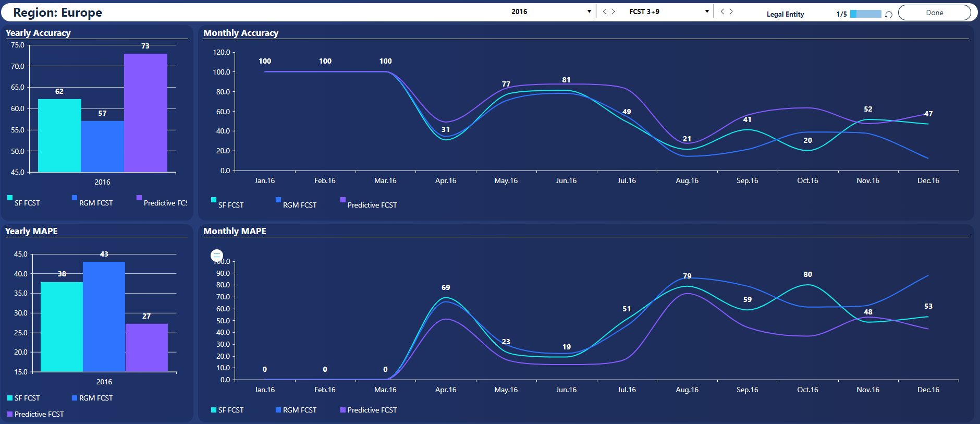
Task: Go to previous year using left arrow
Action: point(605,11)
